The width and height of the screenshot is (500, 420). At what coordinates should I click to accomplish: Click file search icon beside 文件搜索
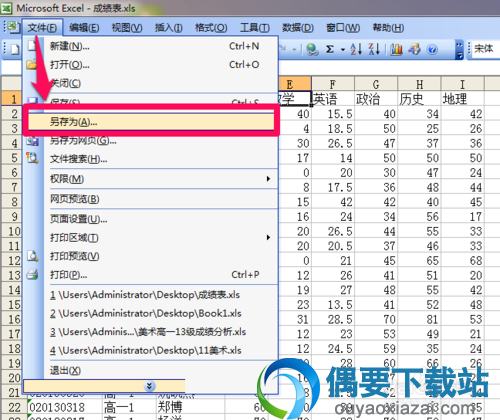click(x=33, y=158)
